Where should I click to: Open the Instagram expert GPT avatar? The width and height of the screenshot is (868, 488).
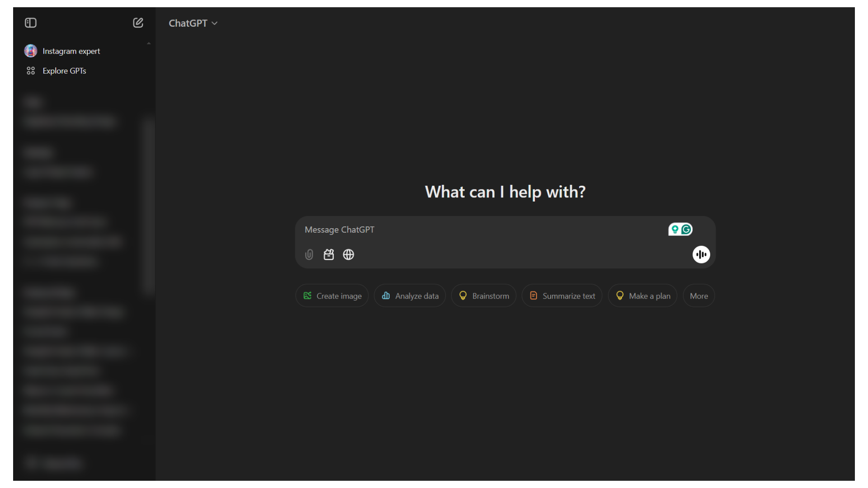31,51
